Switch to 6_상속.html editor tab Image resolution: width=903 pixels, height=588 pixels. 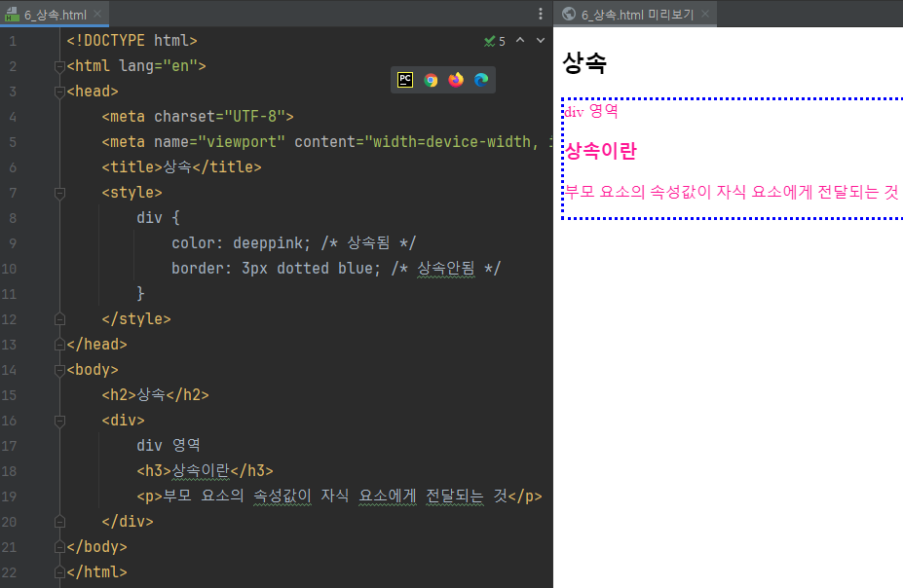[55, 14]
